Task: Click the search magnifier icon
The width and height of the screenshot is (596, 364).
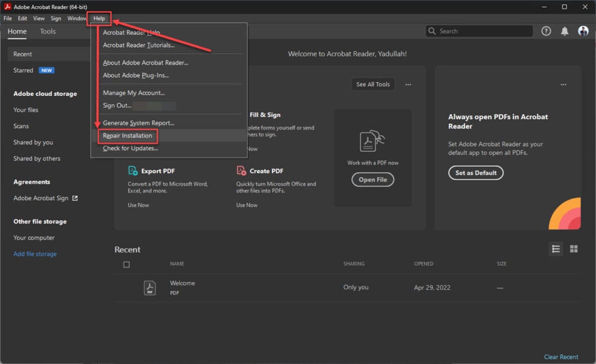Action: click(432, 31)
